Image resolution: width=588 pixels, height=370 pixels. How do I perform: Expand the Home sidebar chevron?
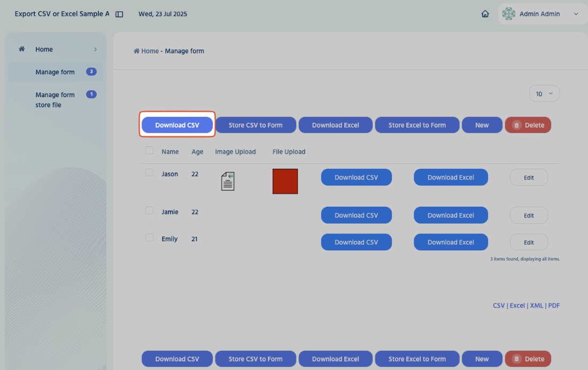(x=95, y=49)
